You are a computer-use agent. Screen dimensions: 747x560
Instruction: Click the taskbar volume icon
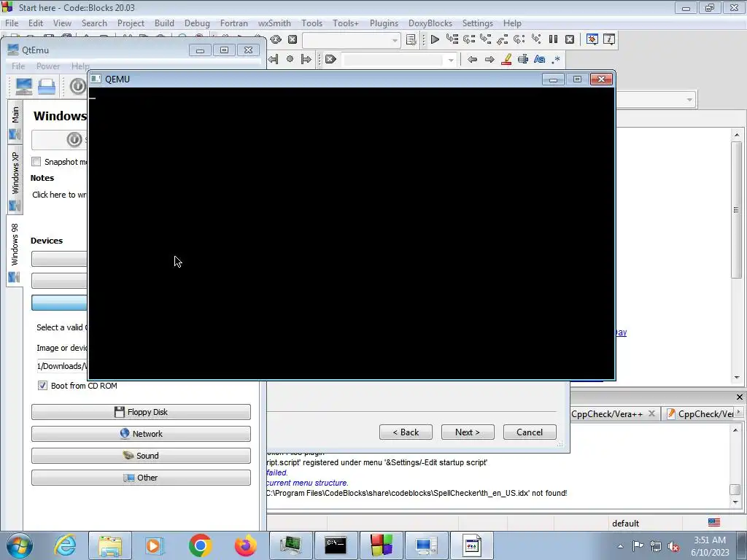coord(673,546)
